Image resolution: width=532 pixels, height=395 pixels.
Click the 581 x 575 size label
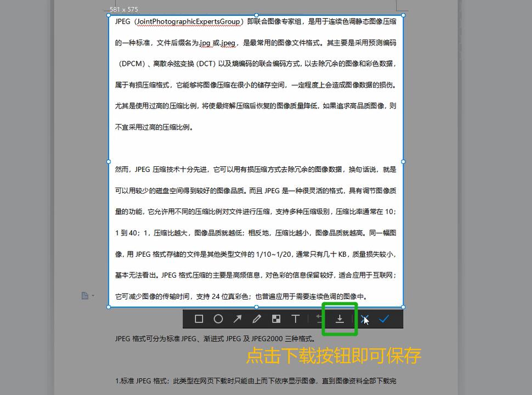(x=122, y=9)
